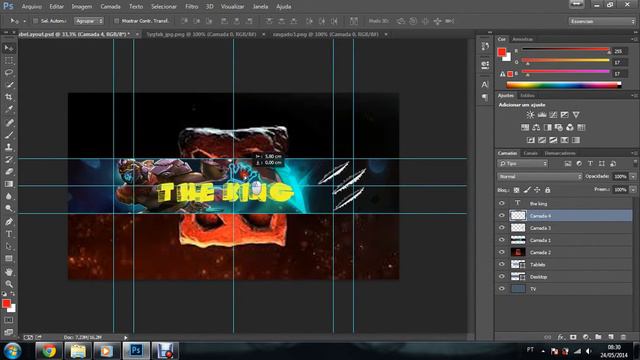Create a new layer

pos(611,337)
